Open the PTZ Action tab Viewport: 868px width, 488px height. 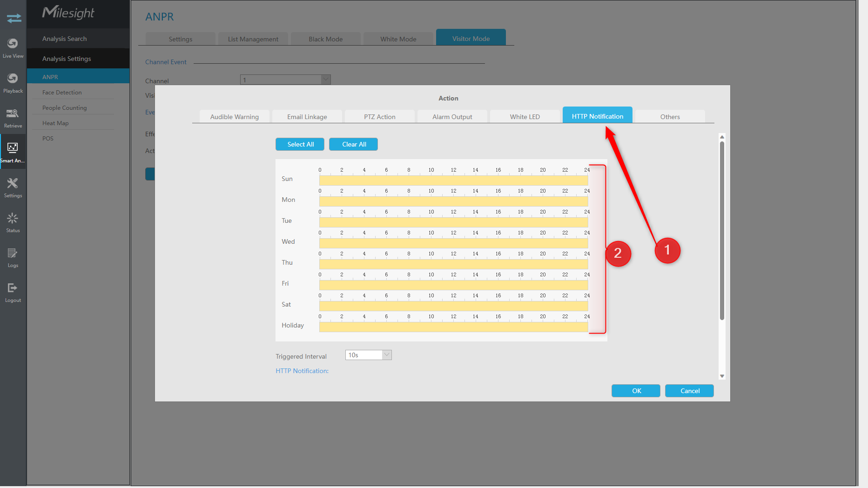click(380, 116)
